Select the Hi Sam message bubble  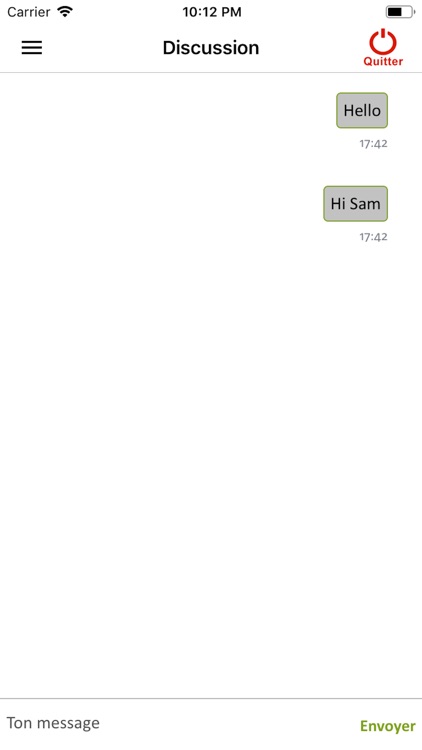(x=355, y=204)
